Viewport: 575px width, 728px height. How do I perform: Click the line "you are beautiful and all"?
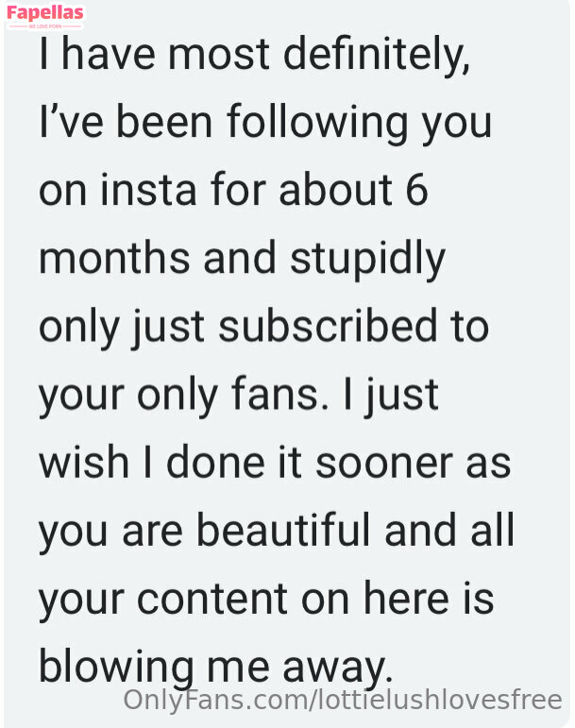tap(277, 530)
